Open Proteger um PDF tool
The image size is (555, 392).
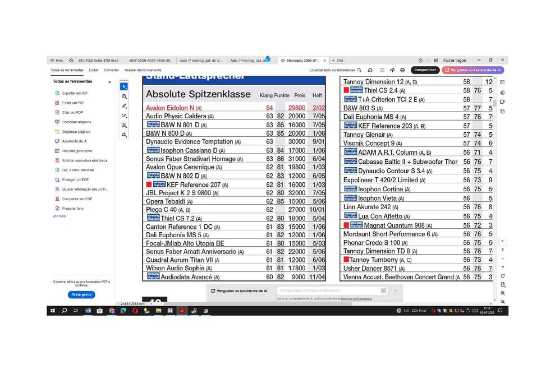coord(72,179)
